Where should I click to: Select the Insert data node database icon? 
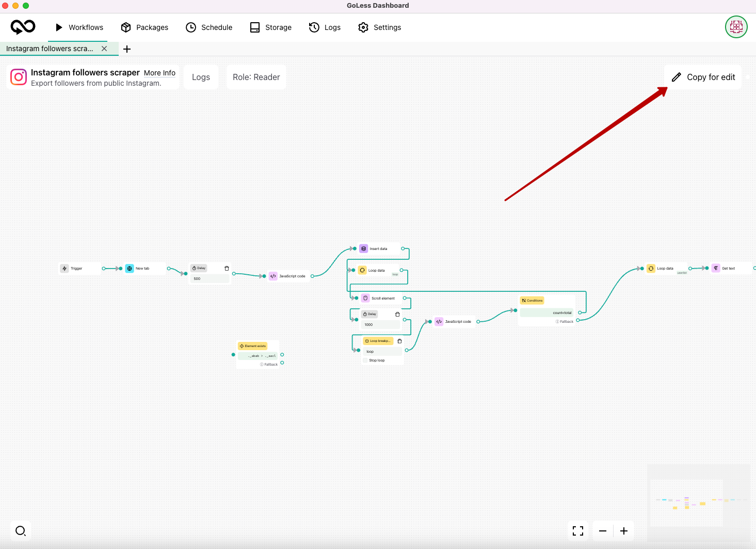pyautogui.click(x=364, y=248)
